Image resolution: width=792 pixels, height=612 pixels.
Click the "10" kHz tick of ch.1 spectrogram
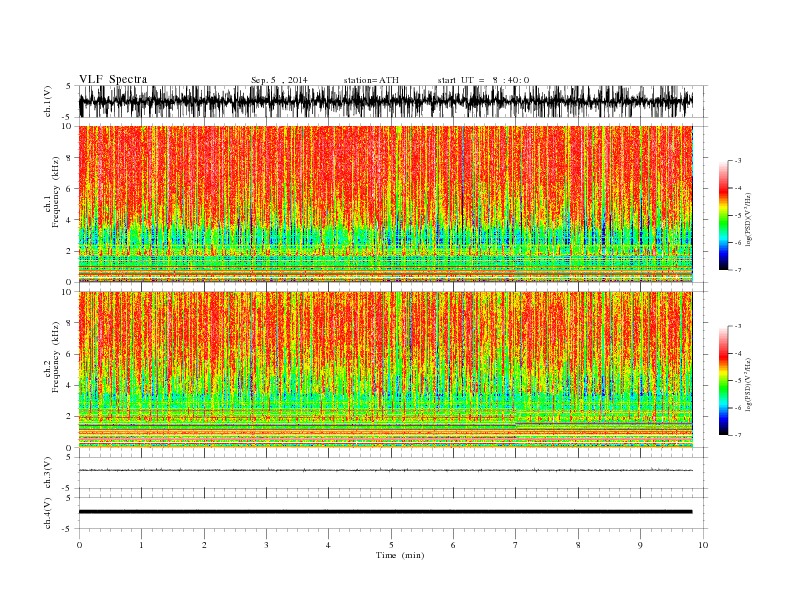tap(68, 126)
